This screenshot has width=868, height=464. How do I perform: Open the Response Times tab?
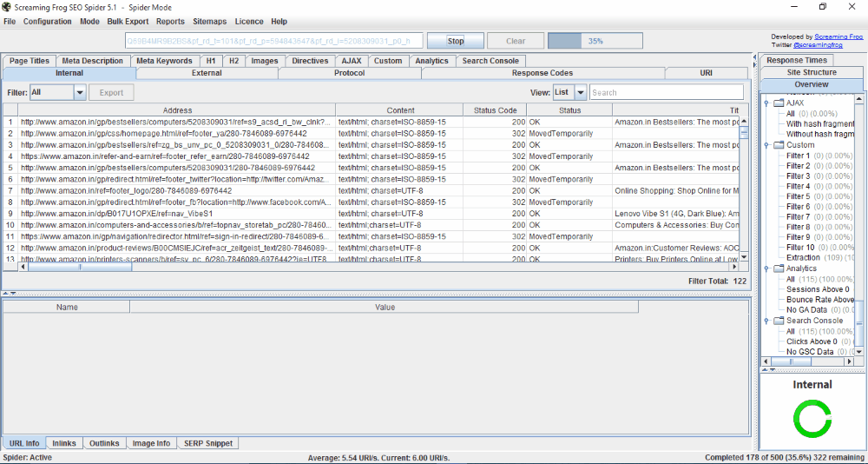[797, 61]
